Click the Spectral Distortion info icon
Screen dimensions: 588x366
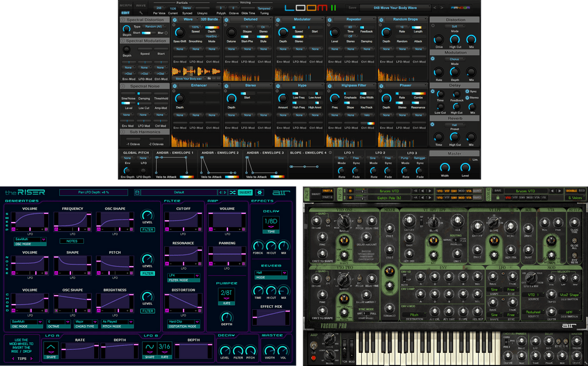(x=123, y=20)
